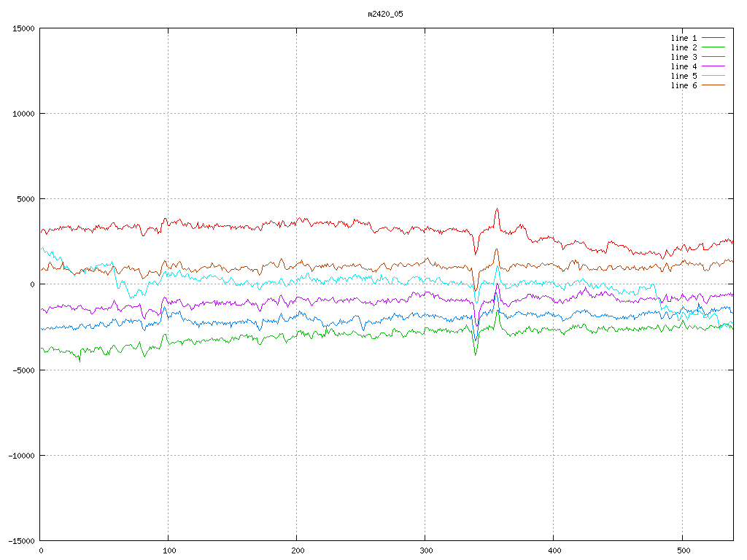Click the purple legend sample for line 4
The width and height of the screenshot is (747, 560).
(x=713, y=66)
